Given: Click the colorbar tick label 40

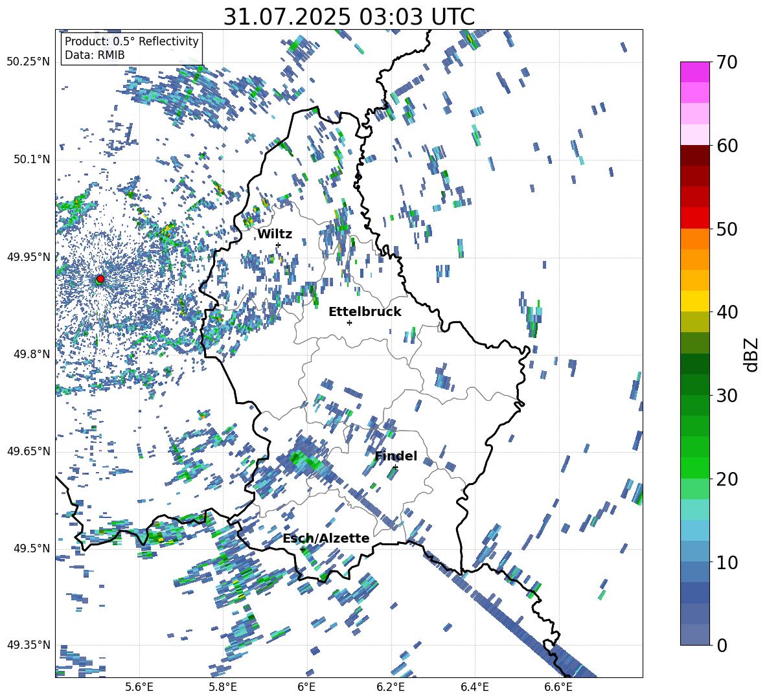Looking at the screenshot, I should [727, 312].
